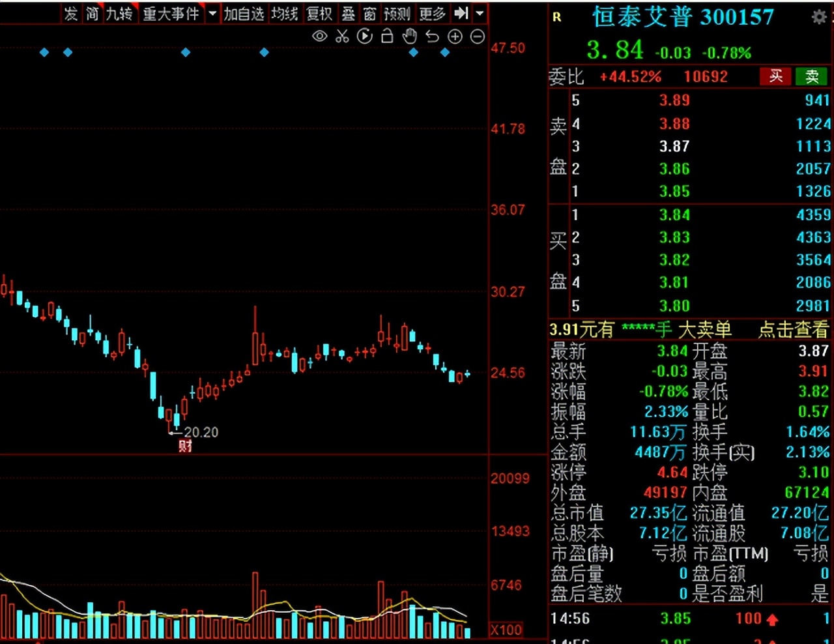Screen dimensions: 834x644
Task: Open the 更多 more menu
Action: 432,13
